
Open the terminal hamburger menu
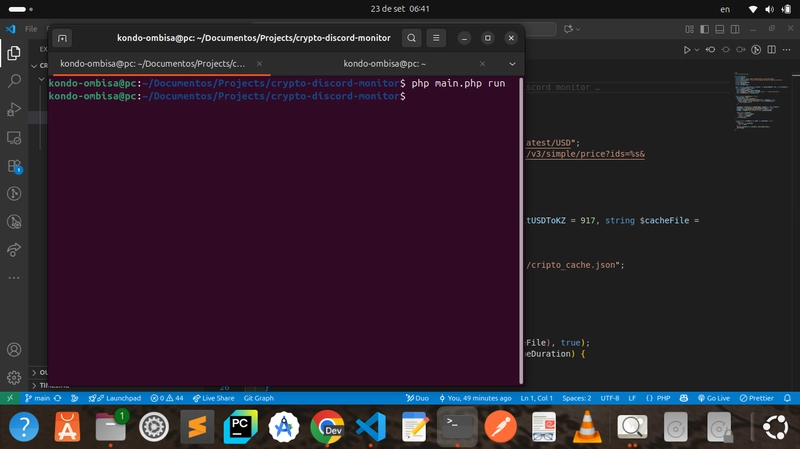(x=437, y=38)
